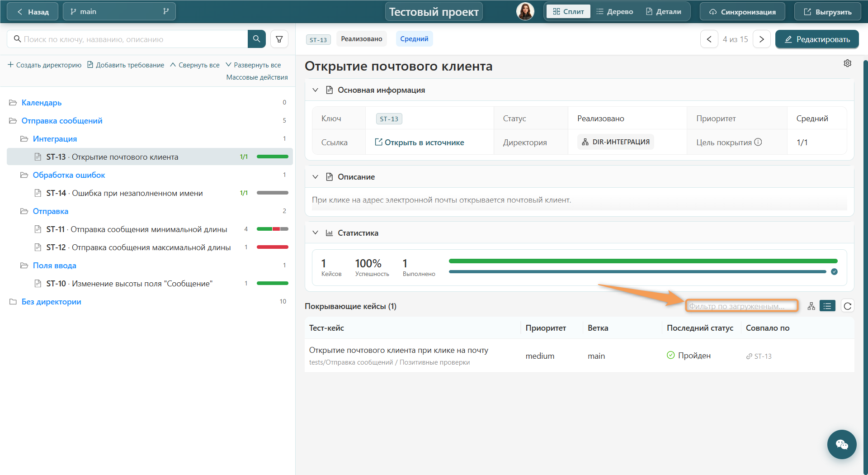Click the ST-12 red coverage bar
The height and width of the screenshot is (475, 868).
273,247
